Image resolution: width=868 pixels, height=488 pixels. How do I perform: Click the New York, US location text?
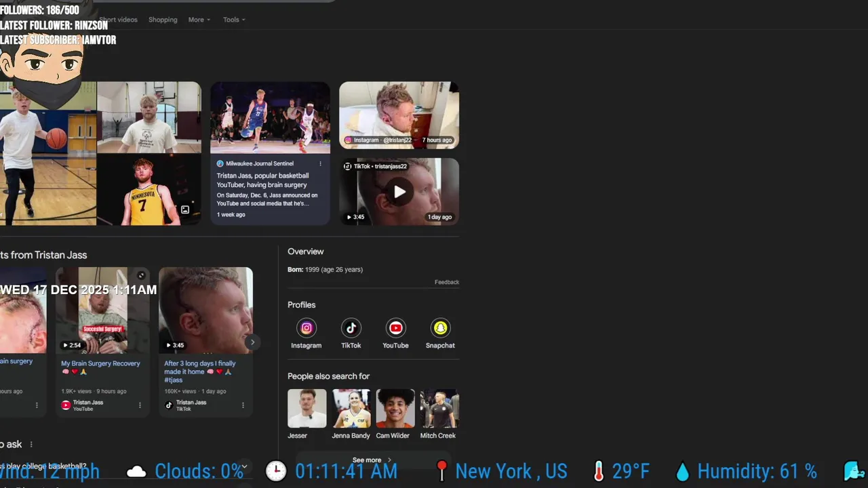coord(511,471)
